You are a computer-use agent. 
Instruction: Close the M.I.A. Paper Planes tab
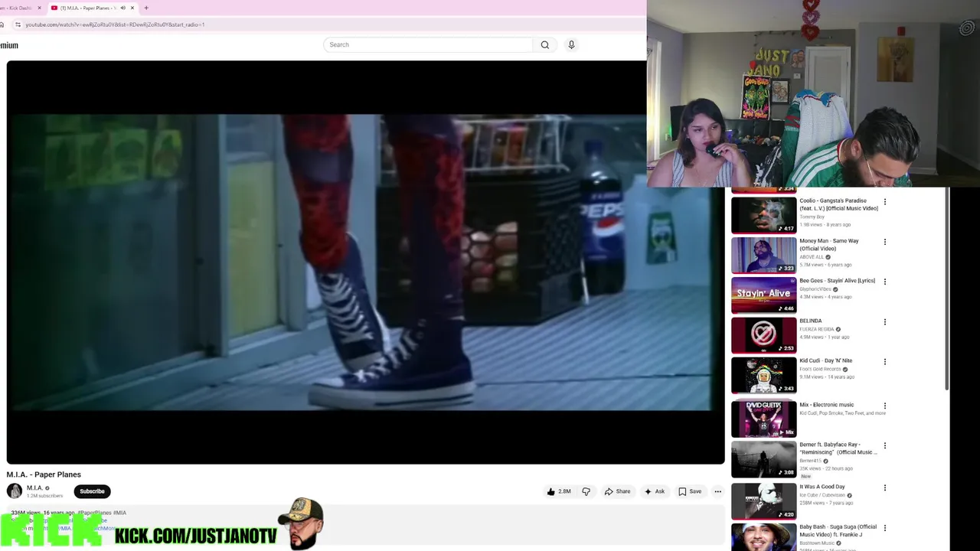132,8
